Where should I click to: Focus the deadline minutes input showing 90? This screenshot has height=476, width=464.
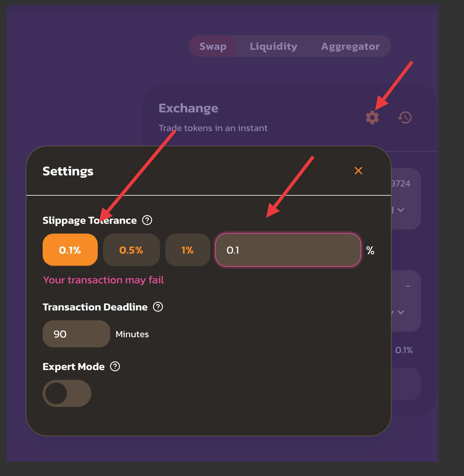76,334
